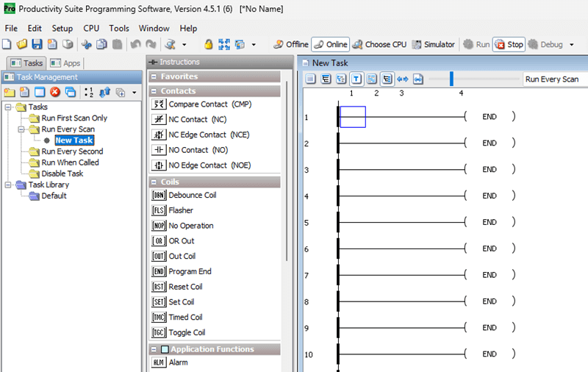Click the red delete icon in Task Management
The height and width of the screenshot is (372, 588).
click(x=54, y=93)
